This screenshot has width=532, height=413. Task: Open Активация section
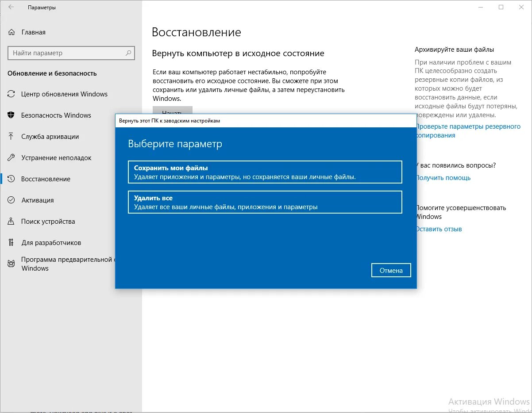[38, 200]
